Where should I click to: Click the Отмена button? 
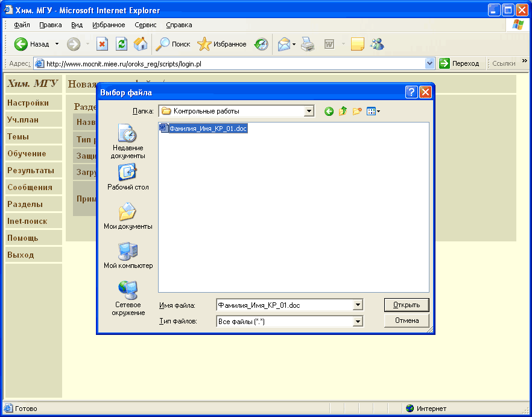pos(407,320)
